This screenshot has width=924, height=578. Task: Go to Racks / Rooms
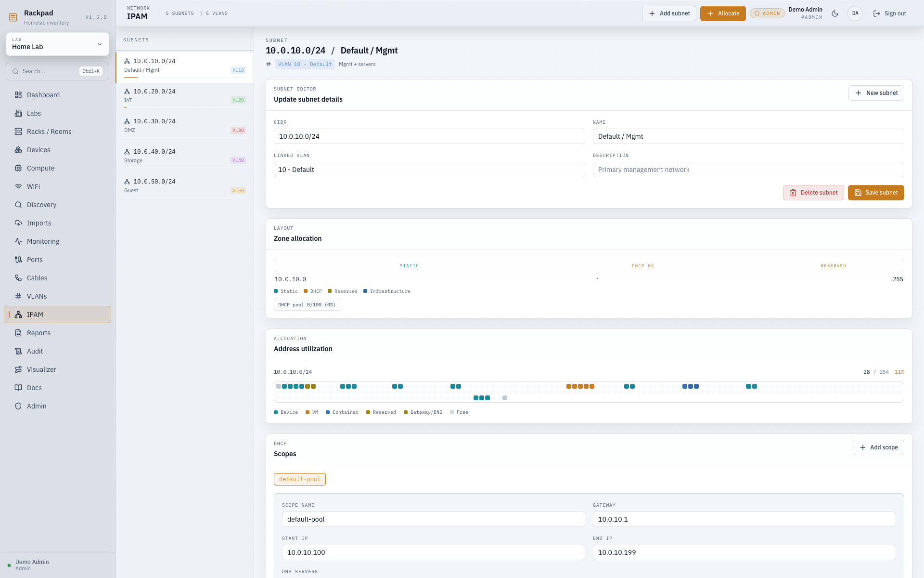57,131
